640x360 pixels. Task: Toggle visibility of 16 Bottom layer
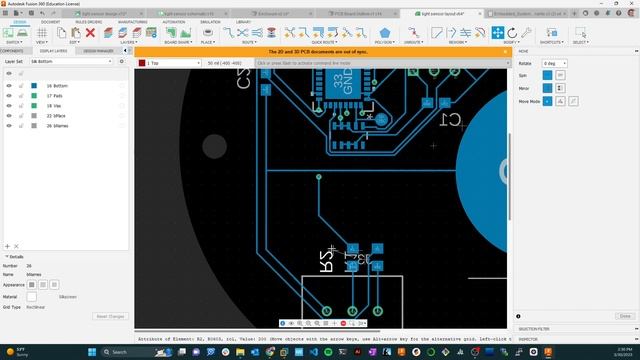tap(9, 86)
